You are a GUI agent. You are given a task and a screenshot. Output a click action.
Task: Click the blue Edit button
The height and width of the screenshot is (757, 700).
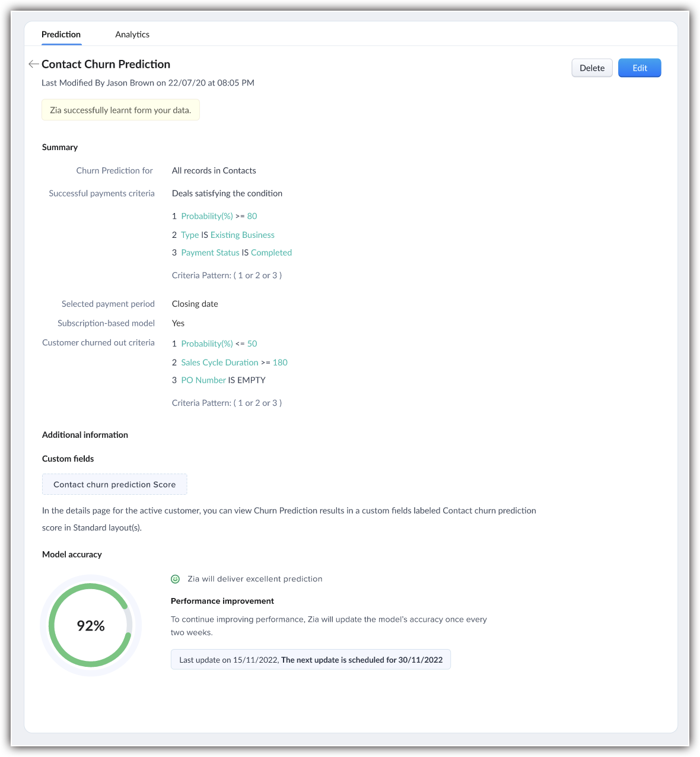639,68
